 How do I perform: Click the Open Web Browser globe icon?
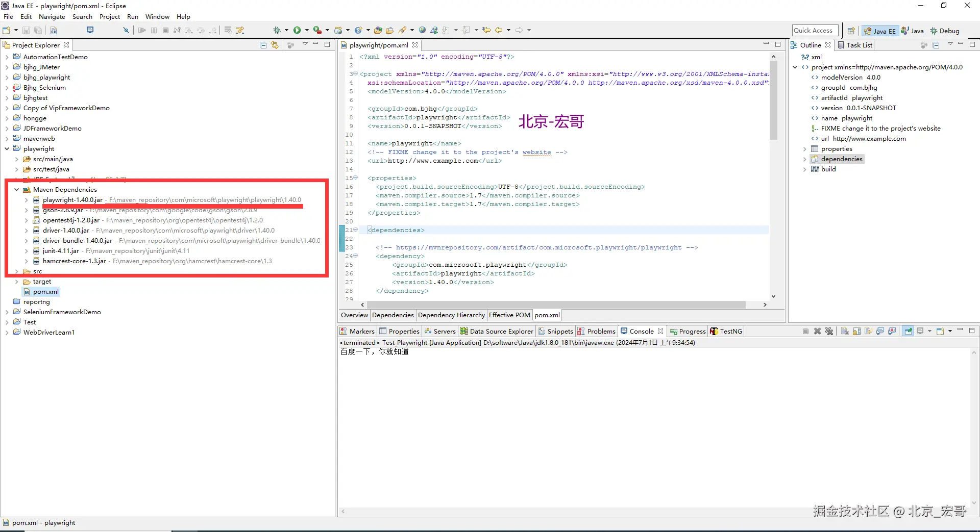click(422, 31)
